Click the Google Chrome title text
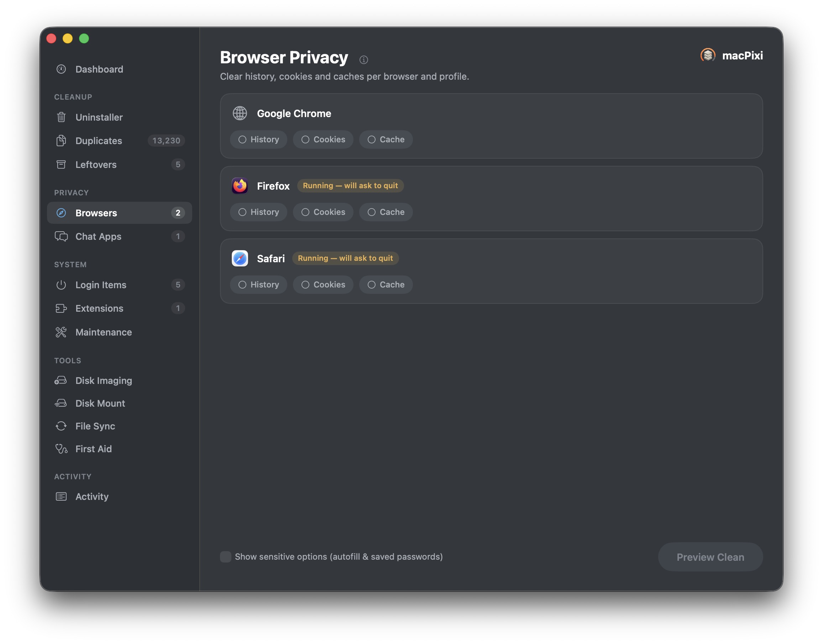Viewport: 823px width, 644px height. pos(294,114)
